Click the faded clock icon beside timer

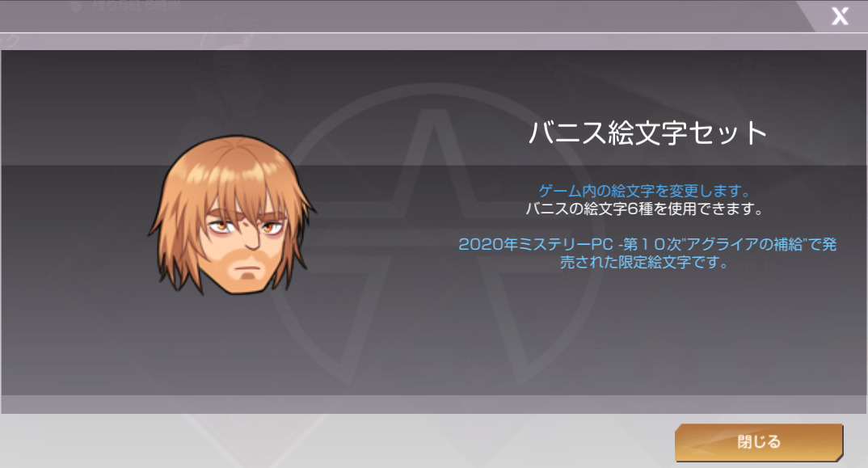tap(76, 6)
